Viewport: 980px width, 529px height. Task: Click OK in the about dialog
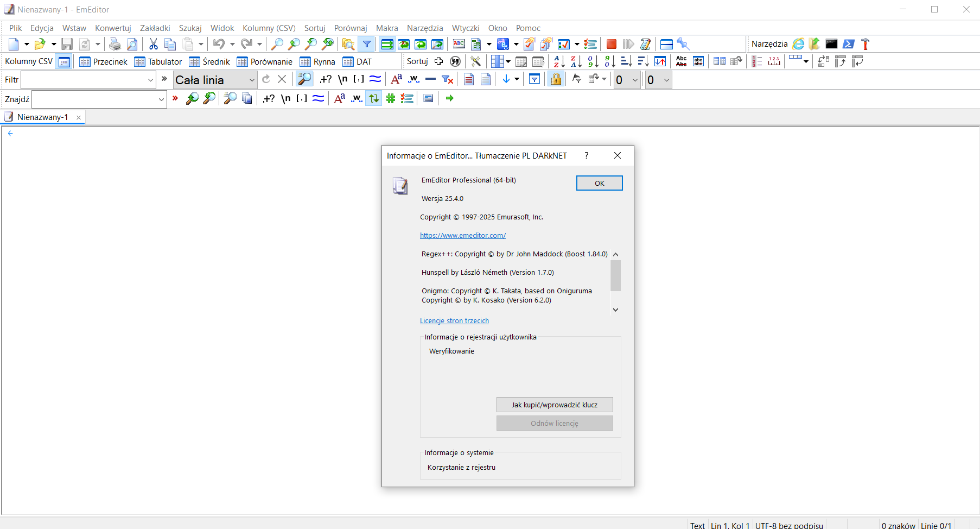[599, 183]
